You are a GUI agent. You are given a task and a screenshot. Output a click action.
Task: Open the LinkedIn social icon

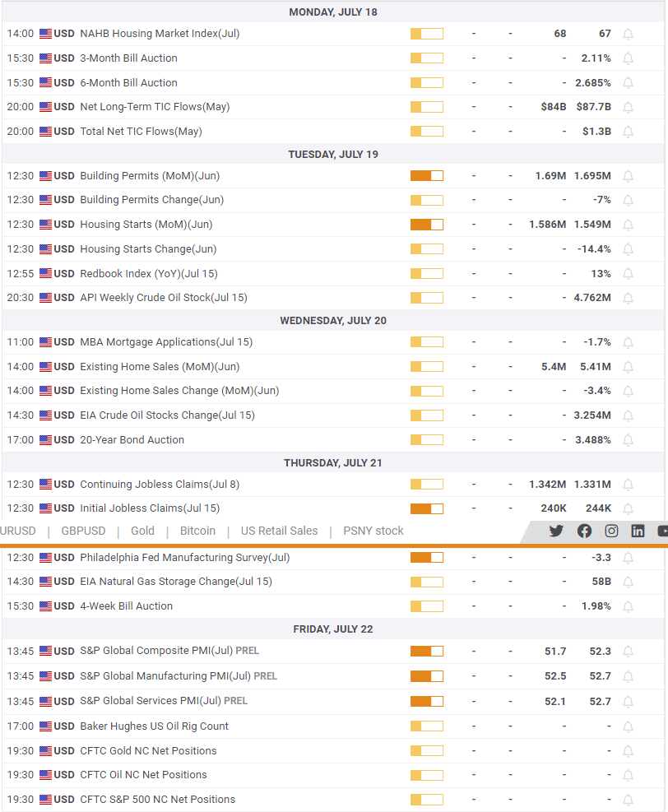tap(638, 531)
